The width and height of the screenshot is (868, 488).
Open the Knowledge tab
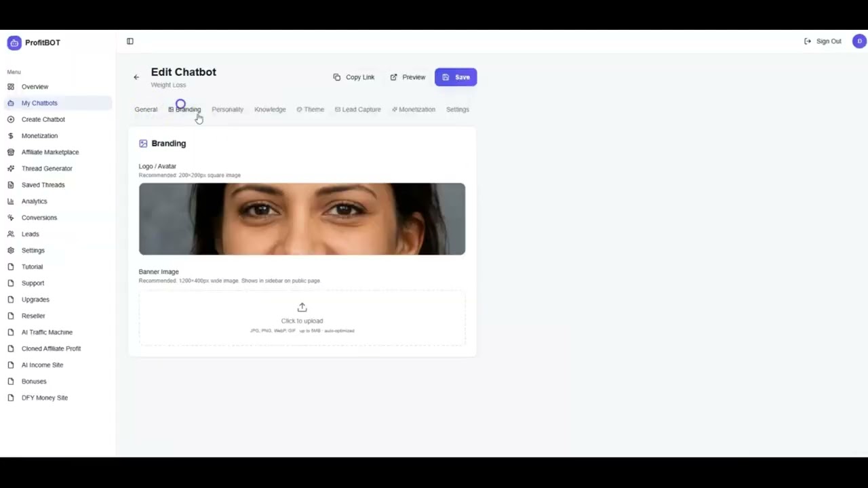pyautogui.click(x=270, y=109)
